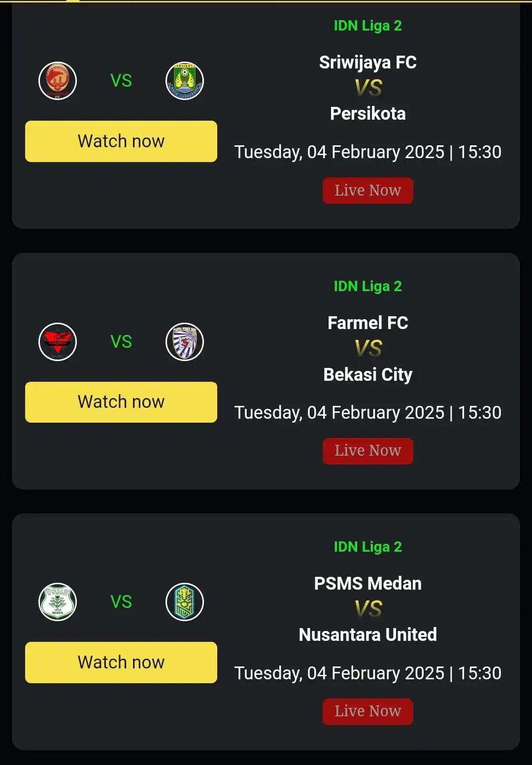Tap the PSMS Medan match date line
532x765 pixels.
(x=368, y=673)
